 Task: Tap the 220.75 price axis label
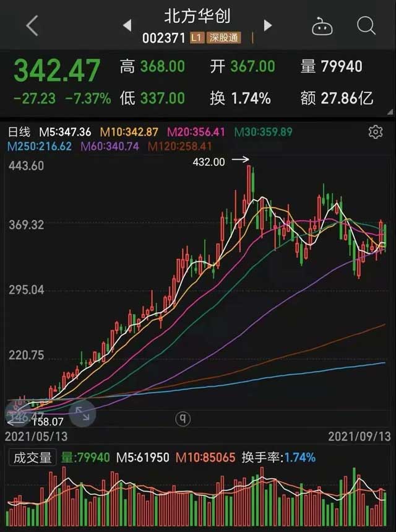pos(27,355)
